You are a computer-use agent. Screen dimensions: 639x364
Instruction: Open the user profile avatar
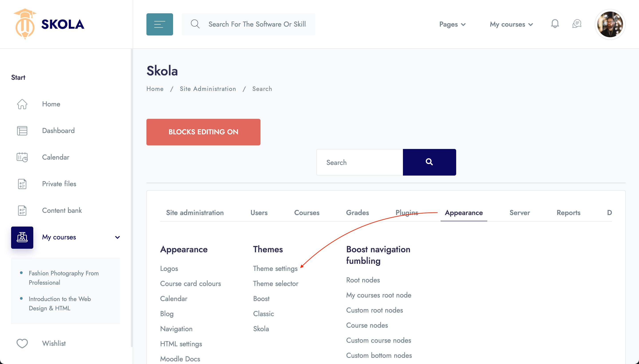610,24
